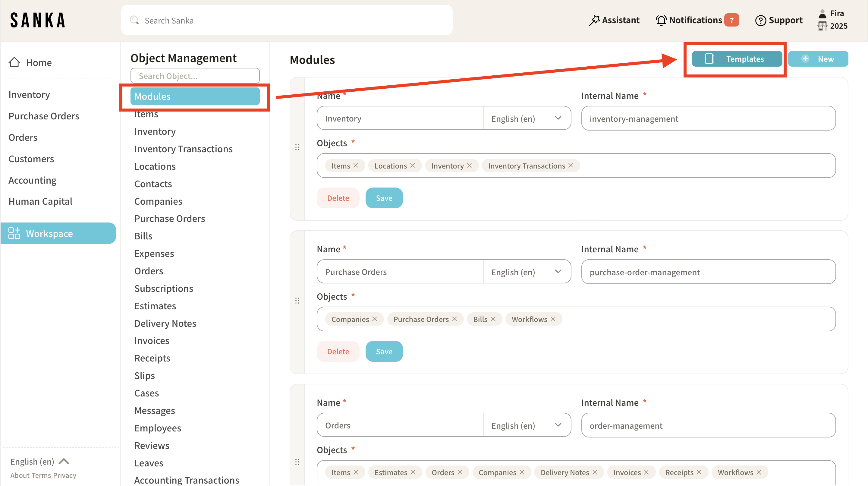Viewport: 868px width, 486px height.
Task: Remove the Workflows tag in Purchase Orders module
Action: tap(553, 319)
